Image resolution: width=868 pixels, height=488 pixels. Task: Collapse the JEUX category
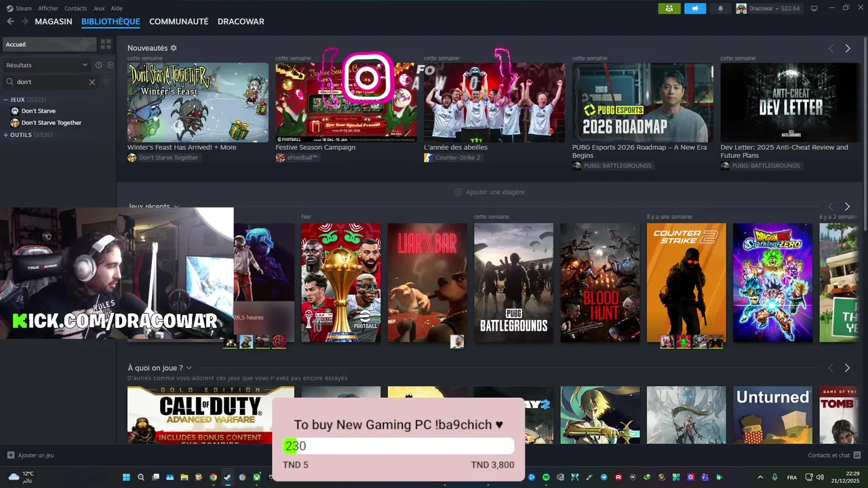pyautogui.click(x=6, y=100)
